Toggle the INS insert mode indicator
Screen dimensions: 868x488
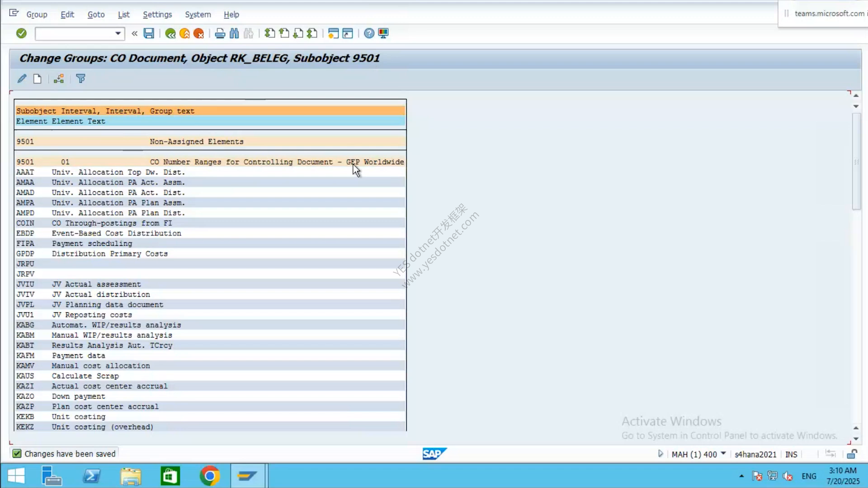pyautogui.click(x=791, y=455)
